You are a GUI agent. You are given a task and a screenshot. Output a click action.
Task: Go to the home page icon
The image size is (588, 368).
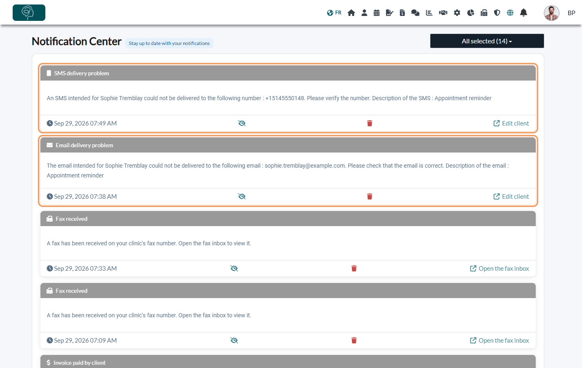(351, 13)
